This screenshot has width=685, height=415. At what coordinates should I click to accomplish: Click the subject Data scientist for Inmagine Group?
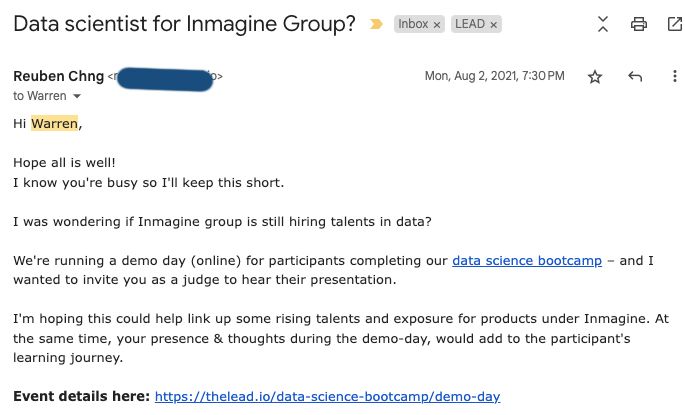coord(184,24)
